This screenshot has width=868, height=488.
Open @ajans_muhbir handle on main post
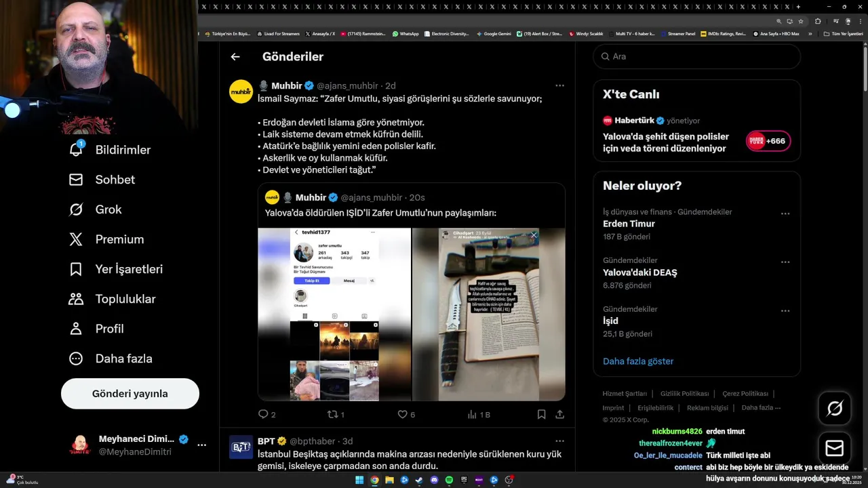tap(347, 85)
